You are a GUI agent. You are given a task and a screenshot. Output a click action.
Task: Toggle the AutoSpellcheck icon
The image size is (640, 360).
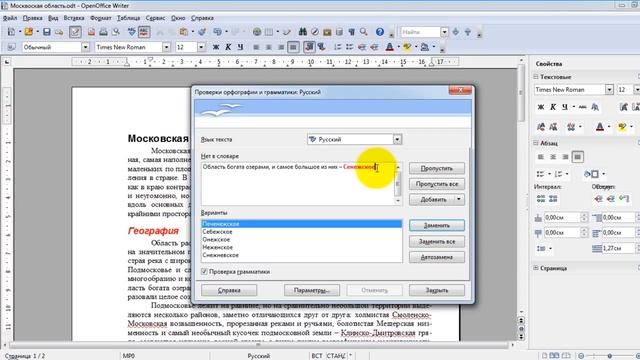(144, 32)
